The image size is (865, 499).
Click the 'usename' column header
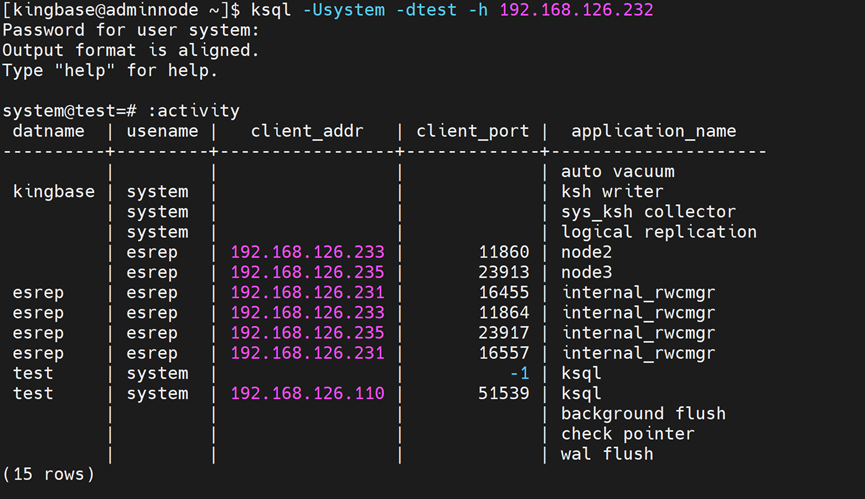pos(162,131)
